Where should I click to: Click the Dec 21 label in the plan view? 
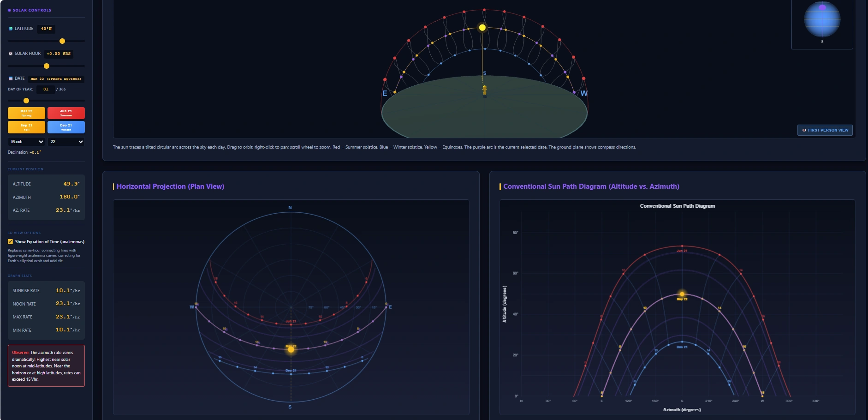pyautogui.click(x=291, y=371)
